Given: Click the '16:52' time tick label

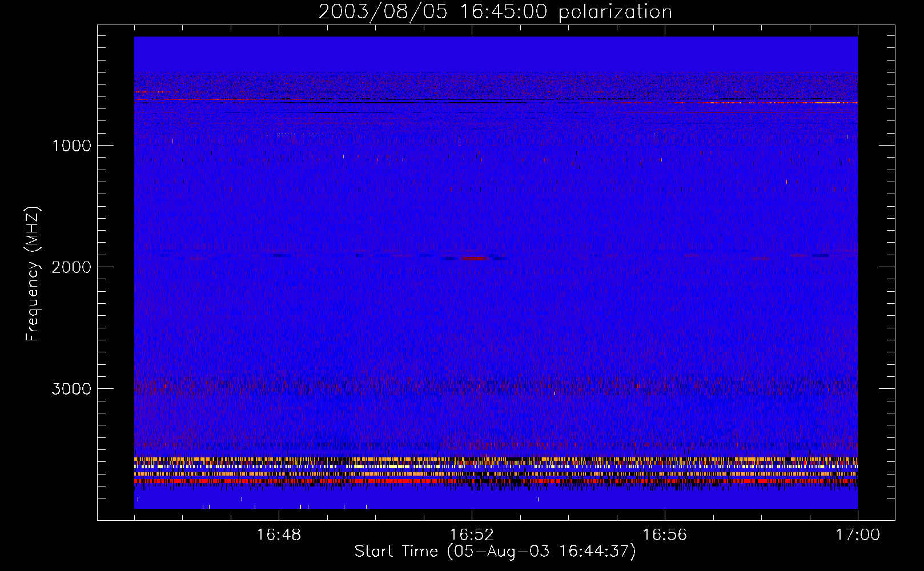Looking at the screenshot, I should 472,535.
